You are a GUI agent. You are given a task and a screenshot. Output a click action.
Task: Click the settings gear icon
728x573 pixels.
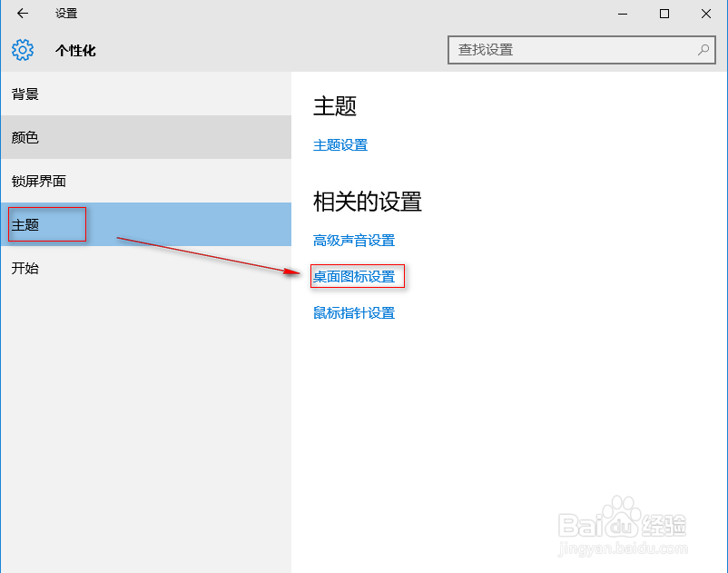coord(22,50)
